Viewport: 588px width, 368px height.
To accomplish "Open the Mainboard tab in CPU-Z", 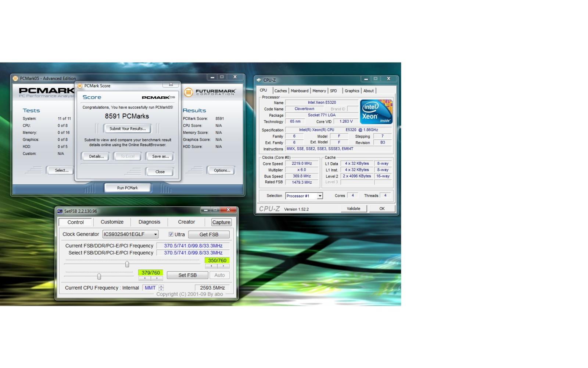I will pos(300,91).
